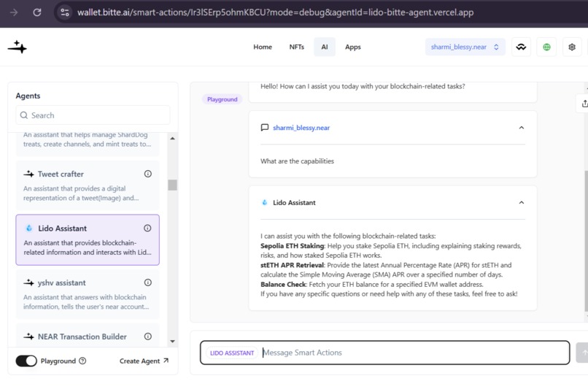Click the ShardDog treats agent description
This screenshot has width=588, height=392.
87,139
